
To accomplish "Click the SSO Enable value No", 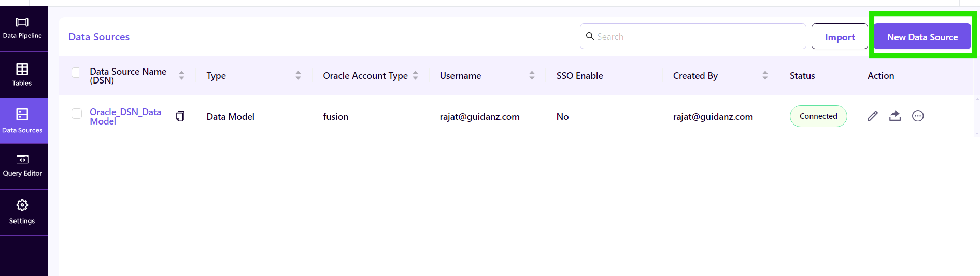I will pos(562,117).
